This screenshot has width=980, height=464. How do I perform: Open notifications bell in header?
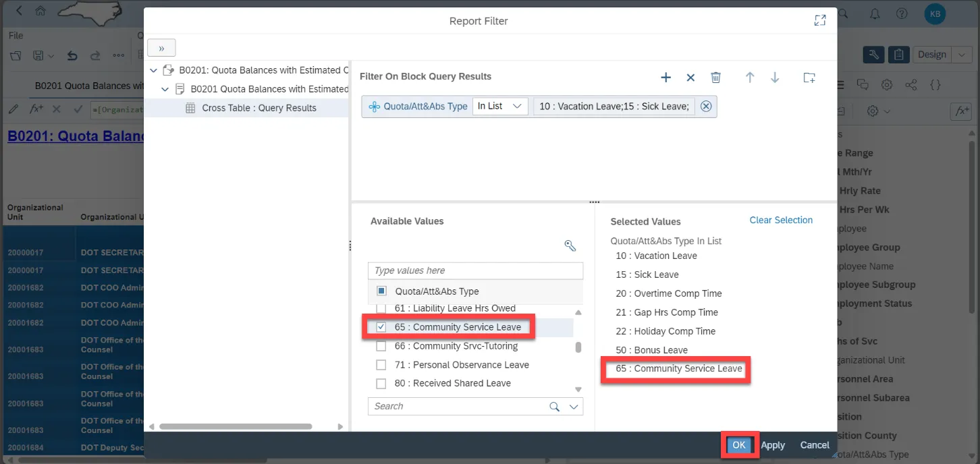pyautogui.click(x=875, y=13)
